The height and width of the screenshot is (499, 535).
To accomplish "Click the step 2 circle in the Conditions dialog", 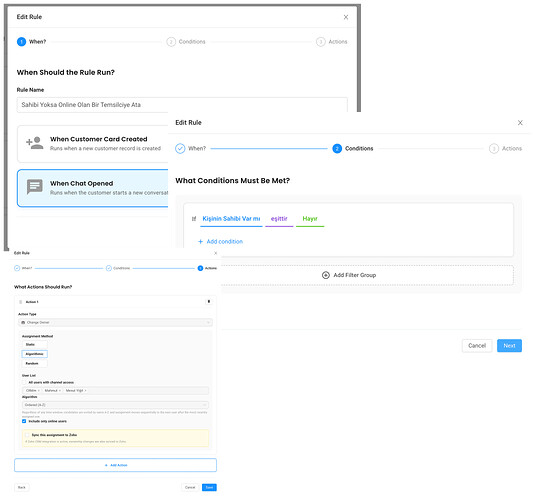I will pos(337,148).
